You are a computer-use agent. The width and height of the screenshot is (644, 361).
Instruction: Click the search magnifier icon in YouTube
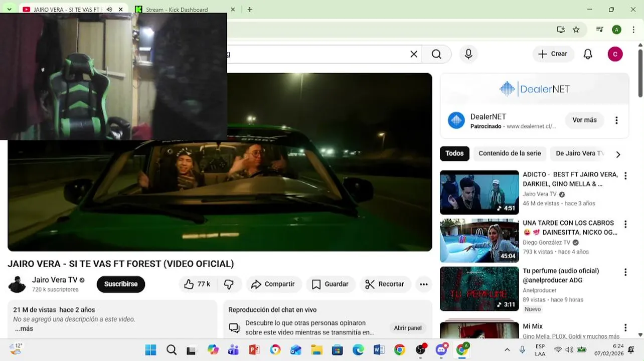click(436, 54)
